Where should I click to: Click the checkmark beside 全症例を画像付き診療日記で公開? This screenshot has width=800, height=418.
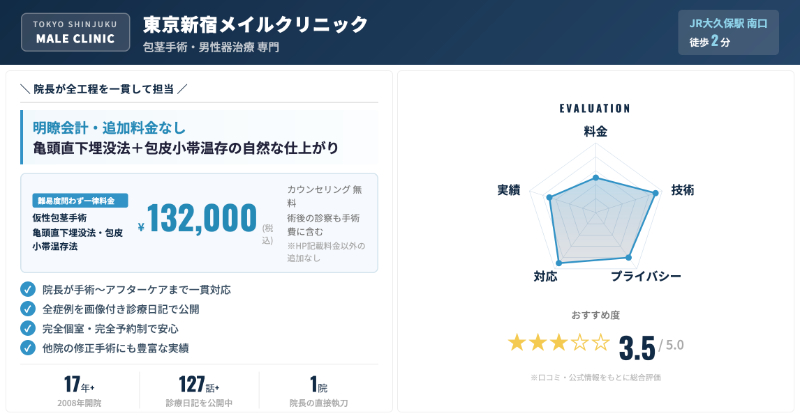28,309
